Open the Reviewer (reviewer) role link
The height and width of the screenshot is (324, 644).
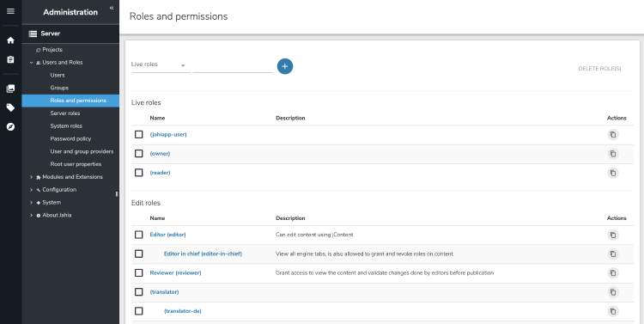[x=175, y=272]
